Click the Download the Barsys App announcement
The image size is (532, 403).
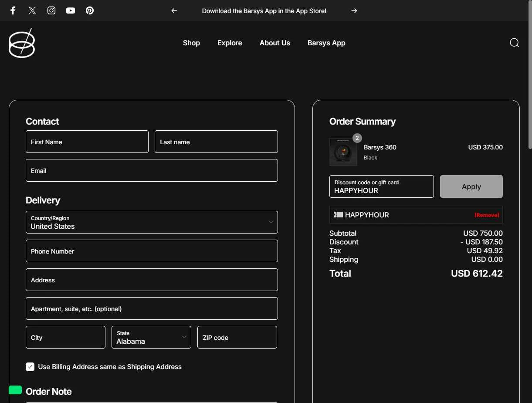point(264,11)
